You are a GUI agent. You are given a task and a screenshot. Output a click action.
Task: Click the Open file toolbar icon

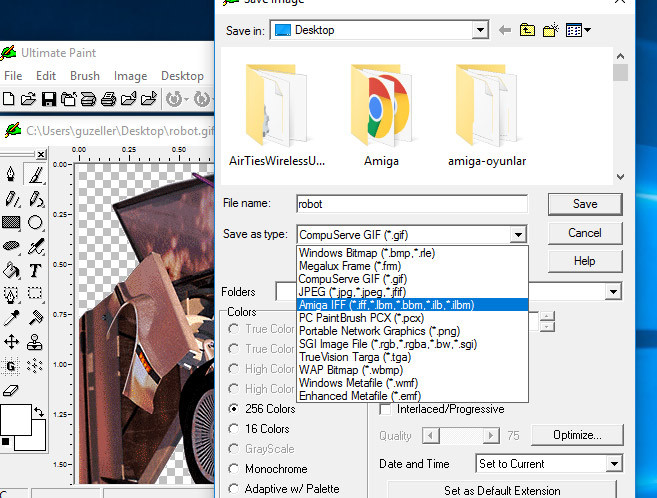[28, 99]
